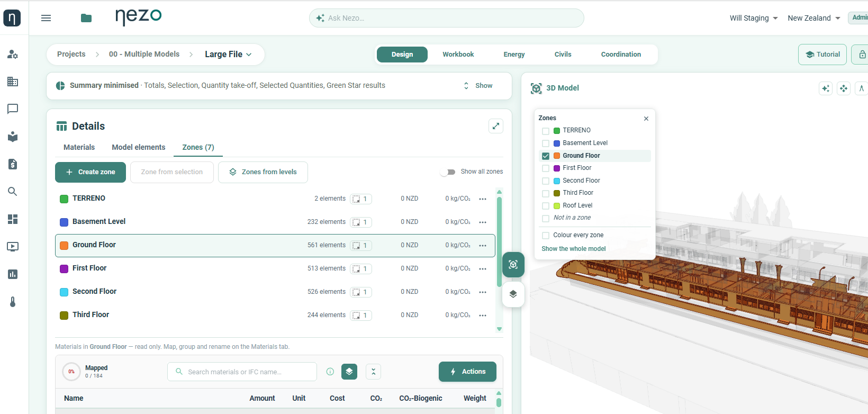The height and width of the screenshot is (414, 868).
Task: Open the bar chart icon in sidebar
Action: coord(13,274)
